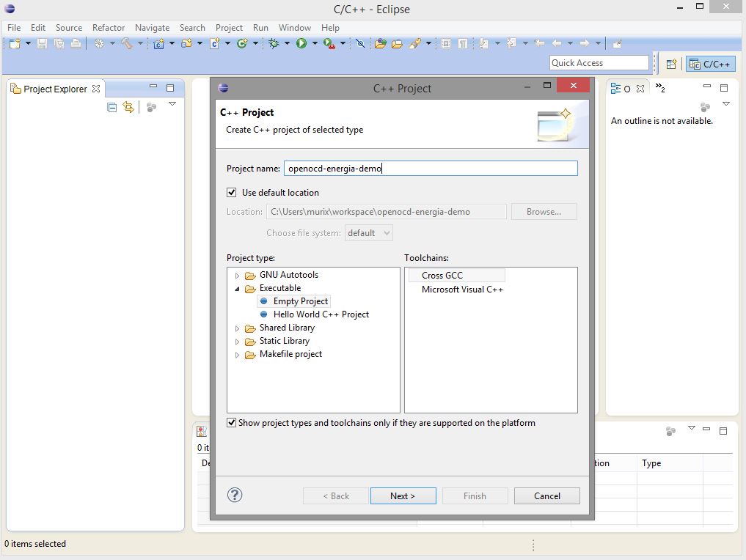Open the Debug launch dropdown arrow
Screen dimensions: 746x560
(287, 43)
